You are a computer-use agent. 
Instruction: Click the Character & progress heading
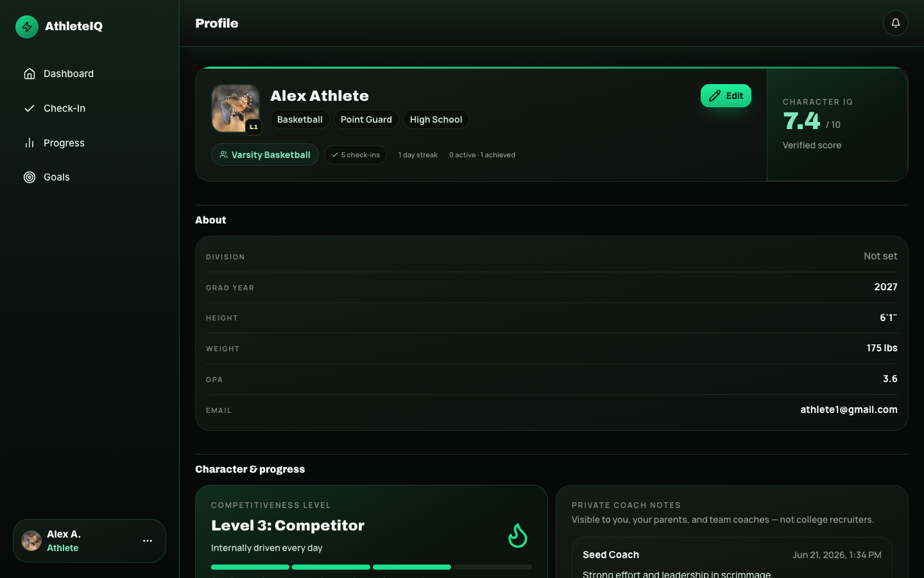click(x=250, y=469)
